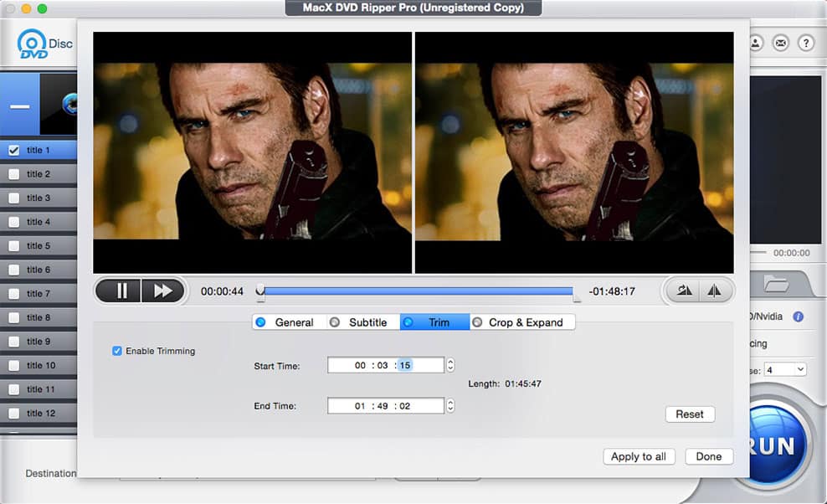Screen dimensions: 827x504
Task: Select the Start Time hours field
Action: (x=360, y=365)
